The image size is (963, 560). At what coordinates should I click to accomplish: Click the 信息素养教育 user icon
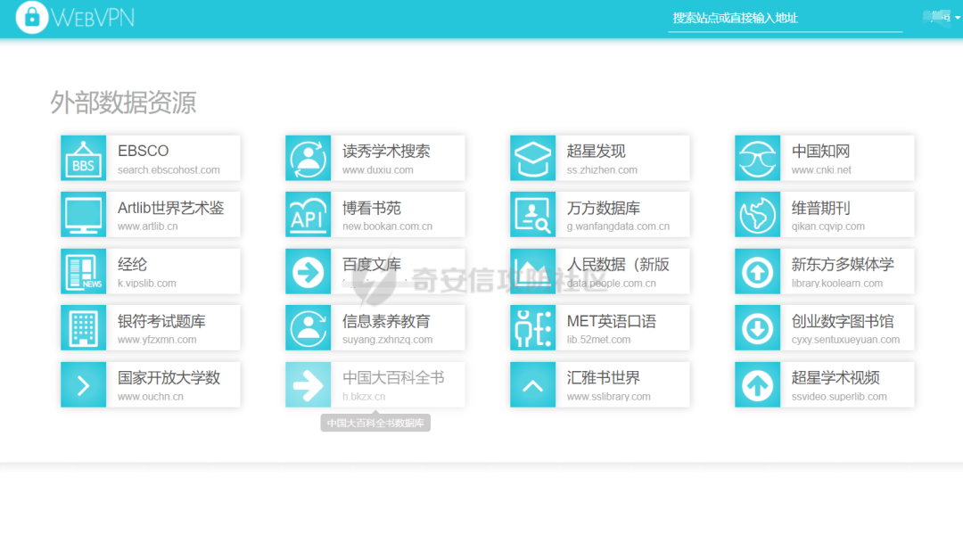(x=309, y=328)
